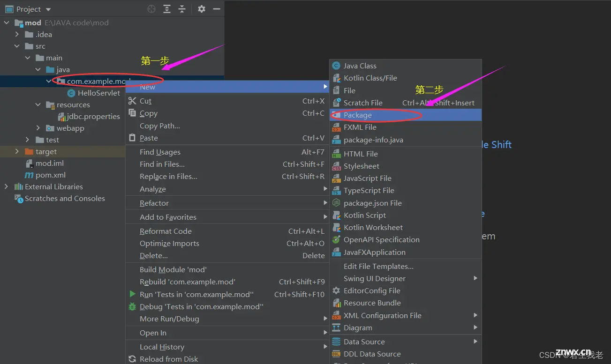Click the Resource Bundle icon
Screen dimensions: 611x364
[x=336, y=303]
